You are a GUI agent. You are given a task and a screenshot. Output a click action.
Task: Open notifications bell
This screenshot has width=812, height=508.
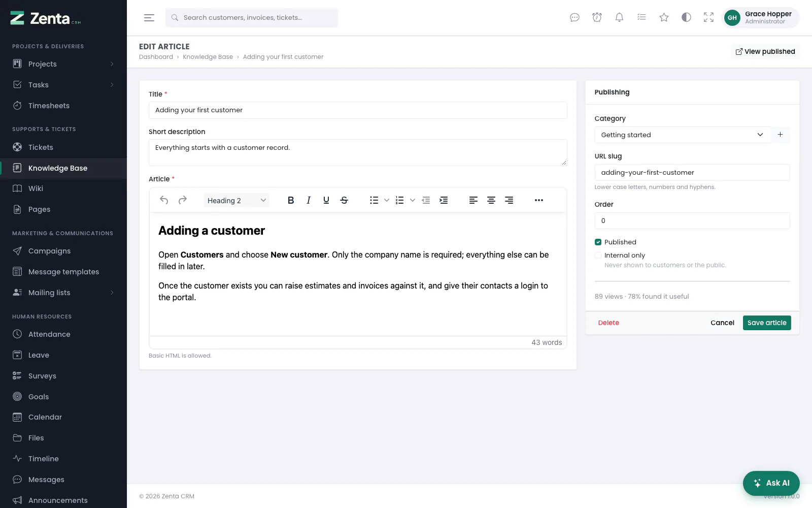619,18
